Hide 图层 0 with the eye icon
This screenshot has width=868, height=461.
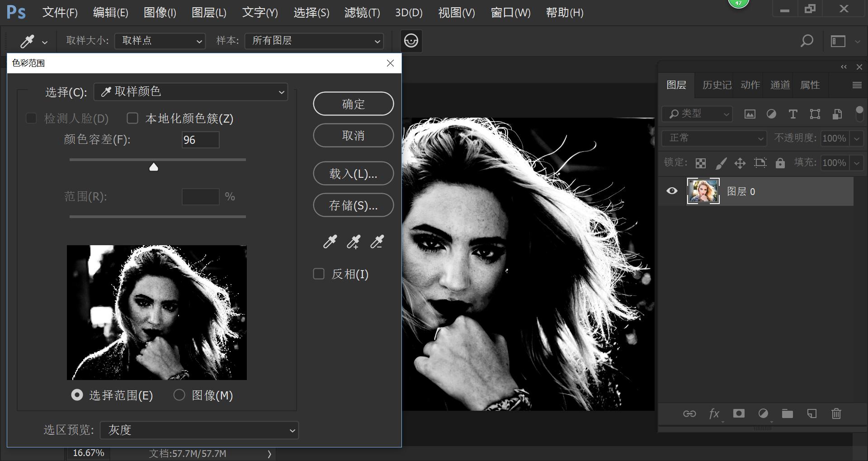pos(672,191)
